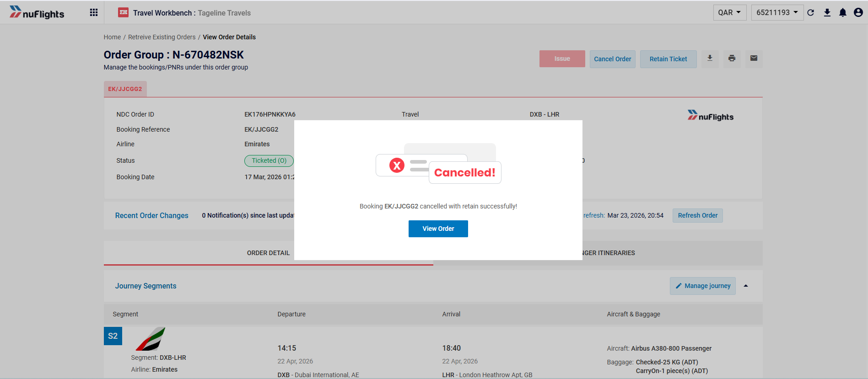Screen dimensions: 868x379
Task: Click the download icon in the top bar
Action: (x=827, y=12)
